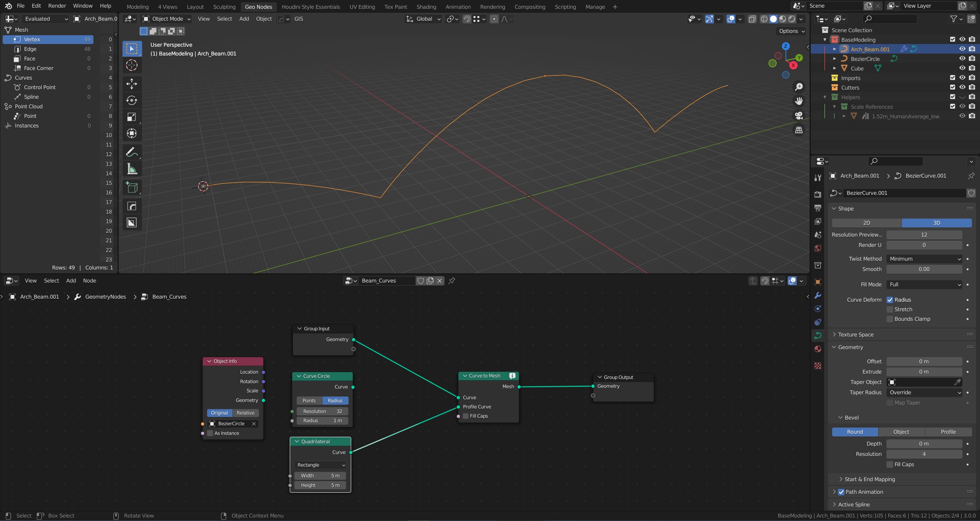Image resolution: width=980 pixels, height=521 pixels.
Task: Open node editor Add menu
Action: (71, 281)
